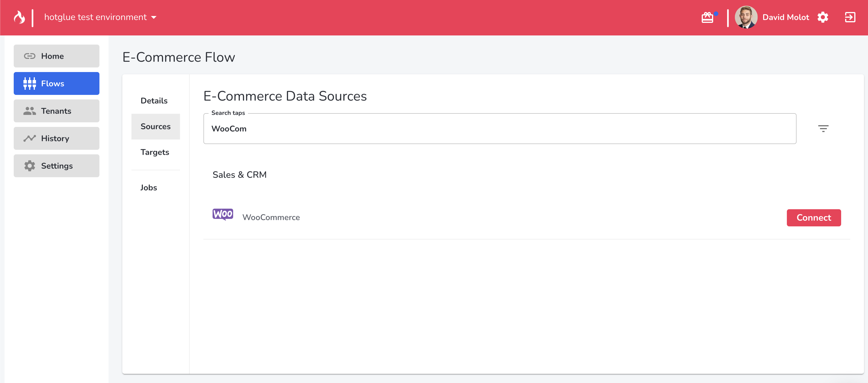Click the Sales & CRM heading
The width and height of the screenshot is (868, 383).
point(240,175)
